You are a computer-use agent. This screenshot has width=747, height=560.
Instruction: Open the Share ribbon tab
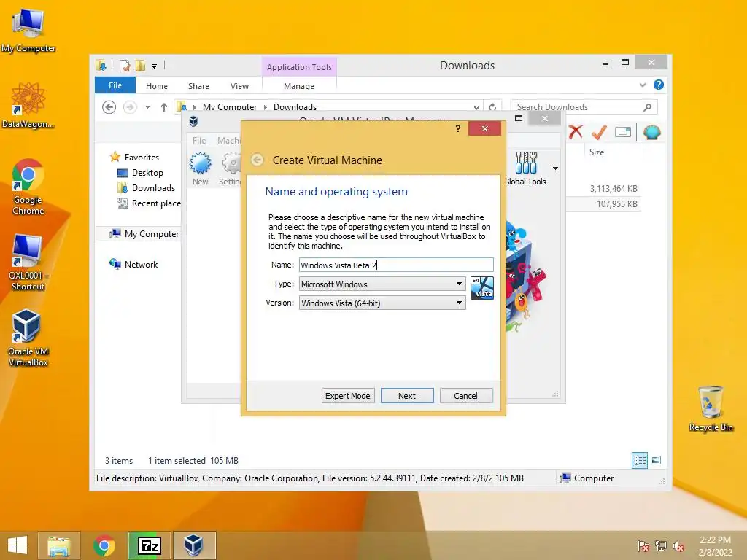[198, 86]
